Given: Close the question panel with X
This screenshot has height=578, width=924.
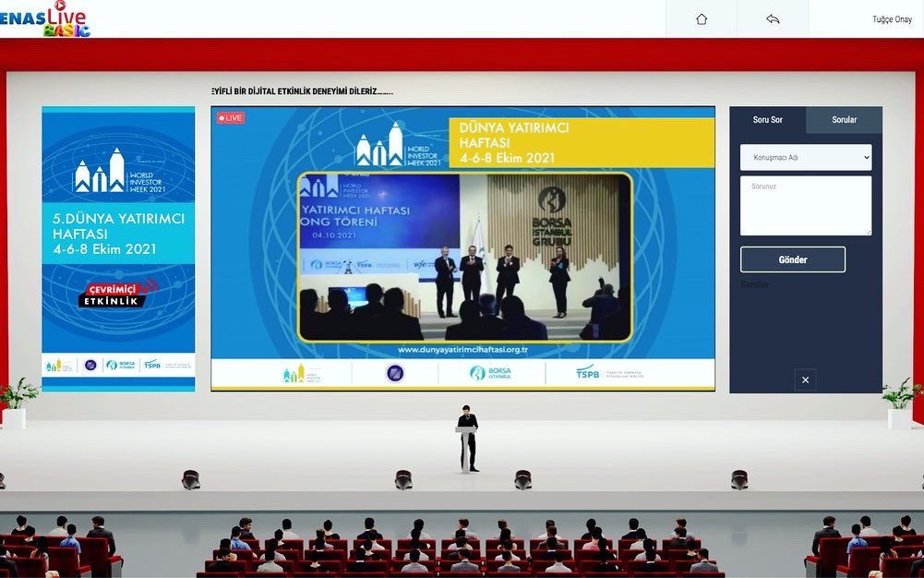Looking at the screenshot, I should [805, 380].
